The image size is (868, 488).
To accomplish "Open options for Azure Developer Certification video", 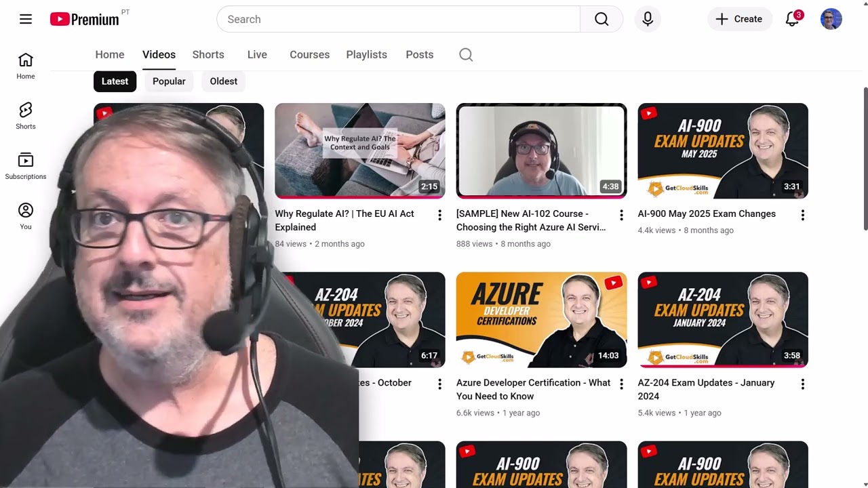I will click(x=621, y=384).
